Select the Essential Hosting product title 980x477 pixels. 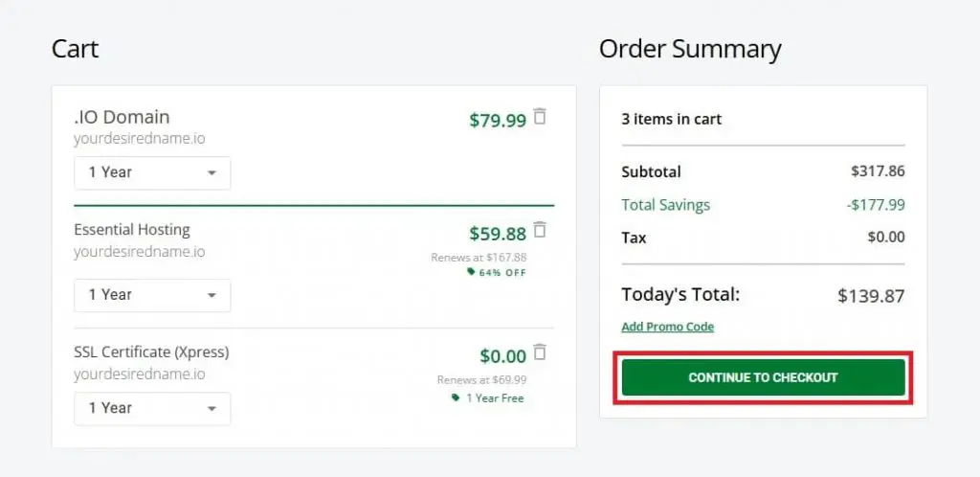pyautogui.click(x=132, y=230)
